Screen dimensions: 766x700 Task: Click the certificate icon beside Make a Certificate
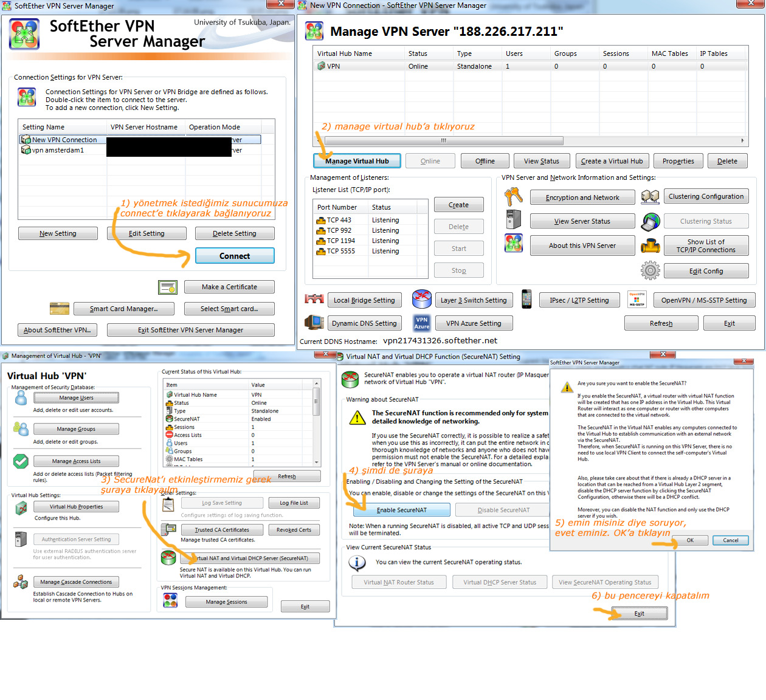pyautogui.click(x=167, y=287)
